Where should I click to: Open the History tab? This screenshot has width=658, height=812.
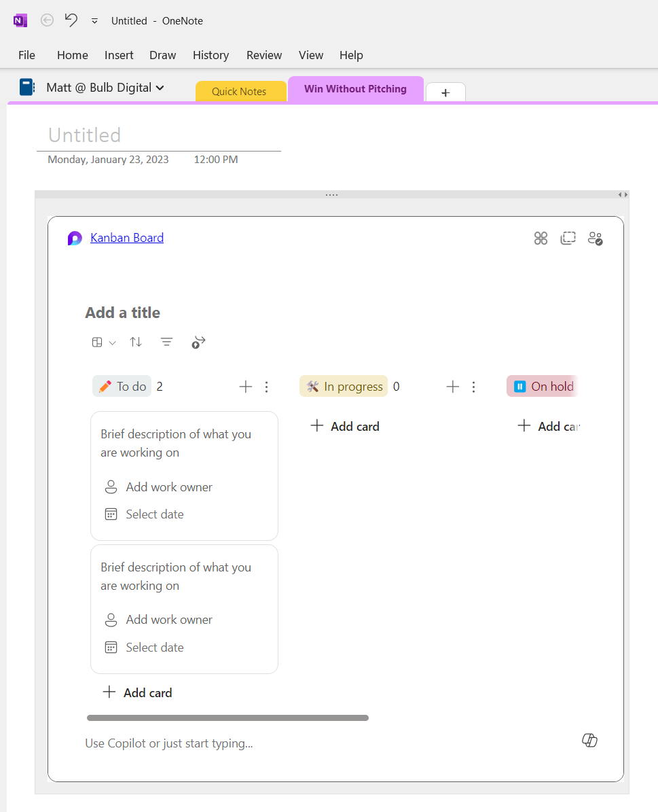click(x=211, y=56)
